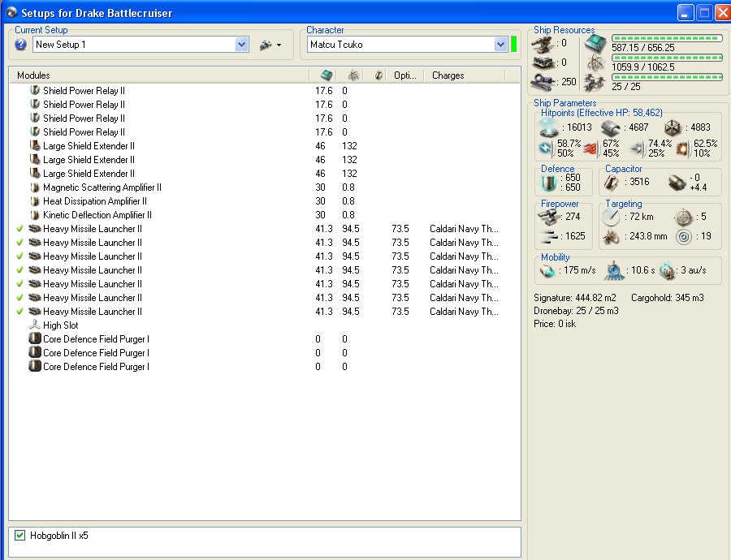Click the ship setup actions icon
The height and width of the screenshot is (560, 731).
click(x=266, y=45)
